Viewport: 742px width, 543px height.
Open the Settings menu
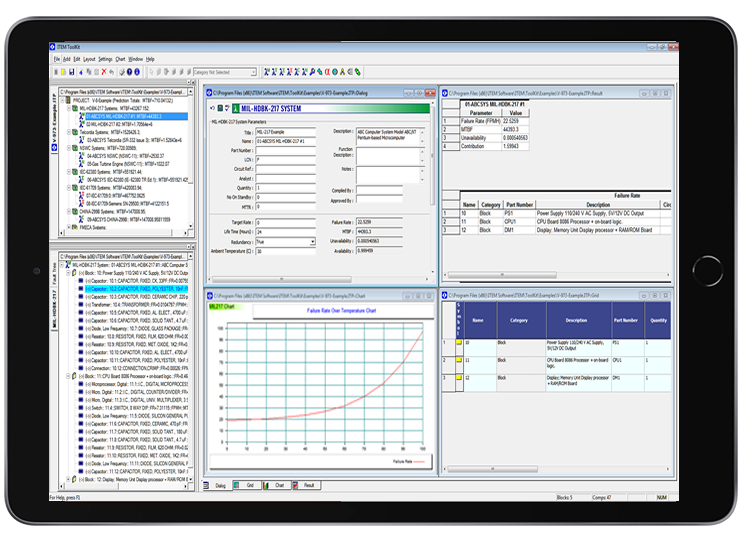click(105, 59)
